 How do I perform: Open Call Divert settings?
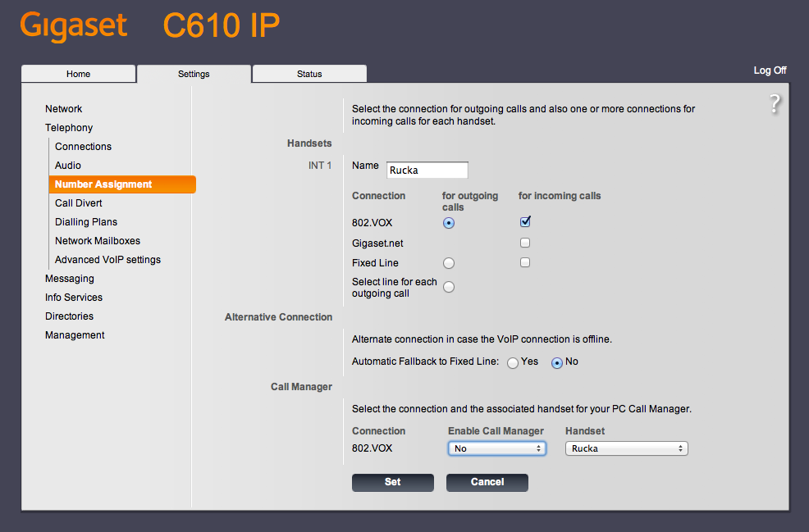tap(79, 203)
